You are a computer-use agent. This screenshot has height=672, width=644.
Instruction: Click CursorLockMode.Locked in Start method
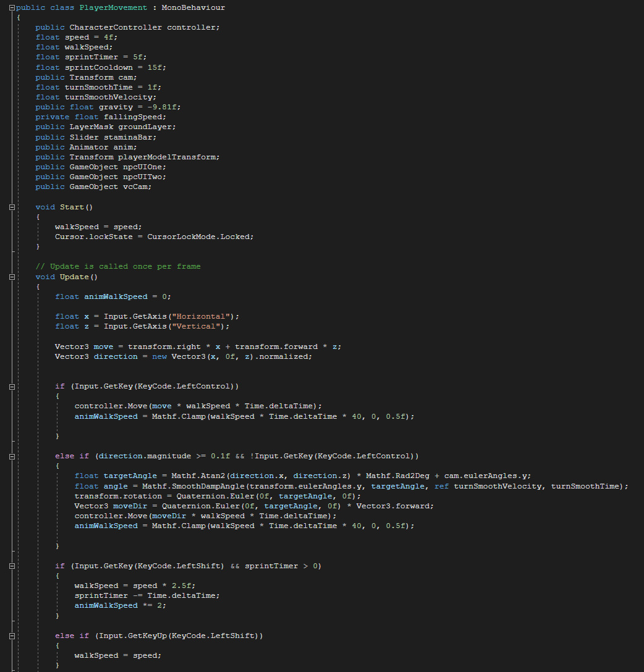[x=200, y=237]
